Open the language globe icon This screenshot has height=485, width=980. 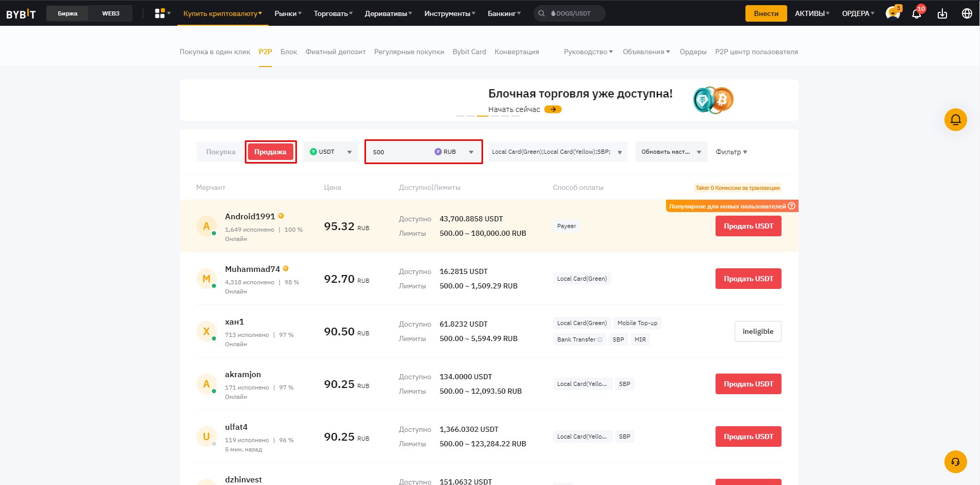[967, 13]
